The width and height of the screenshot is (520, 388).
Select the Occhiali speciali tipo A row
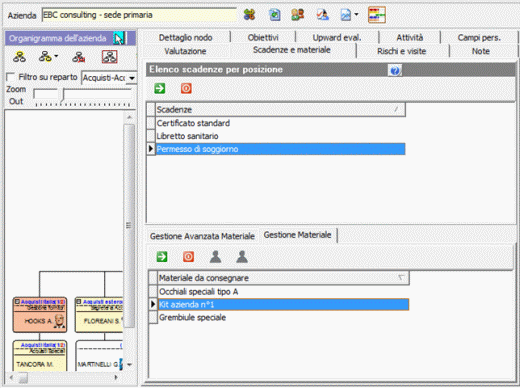(283, 292)
